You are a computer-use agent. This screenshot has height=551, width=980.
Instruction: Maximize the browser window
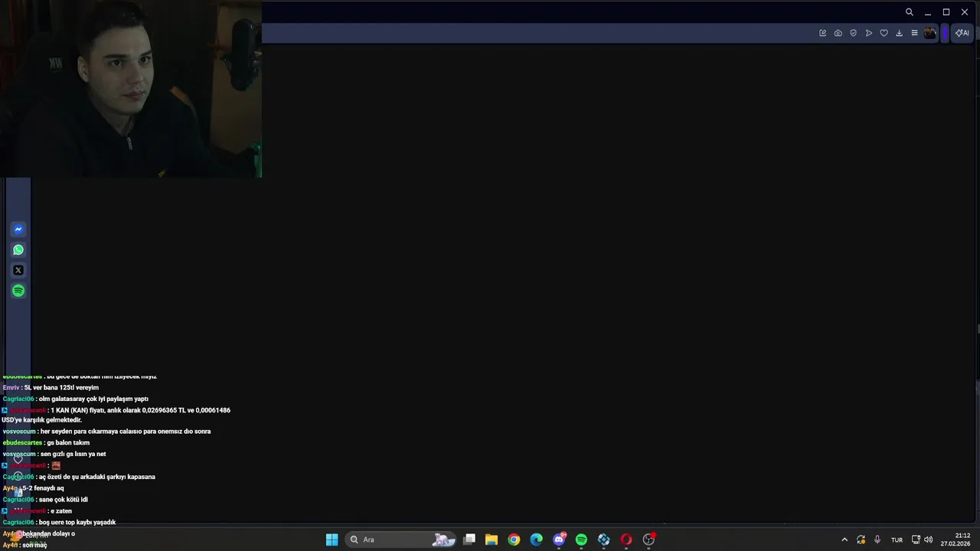[x=946, y=12]
